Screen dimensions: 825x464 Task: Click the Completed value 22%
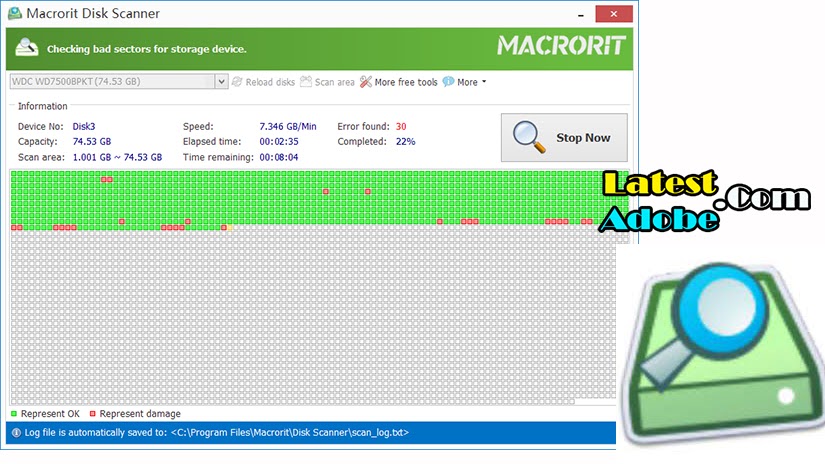click(405, 142)
